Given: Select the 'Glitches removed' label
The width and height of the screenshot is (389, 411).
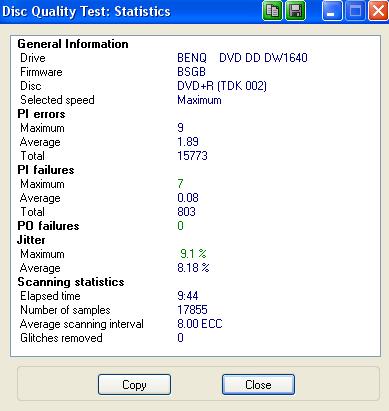Looking at the screenshot, I should click(61, 338).
